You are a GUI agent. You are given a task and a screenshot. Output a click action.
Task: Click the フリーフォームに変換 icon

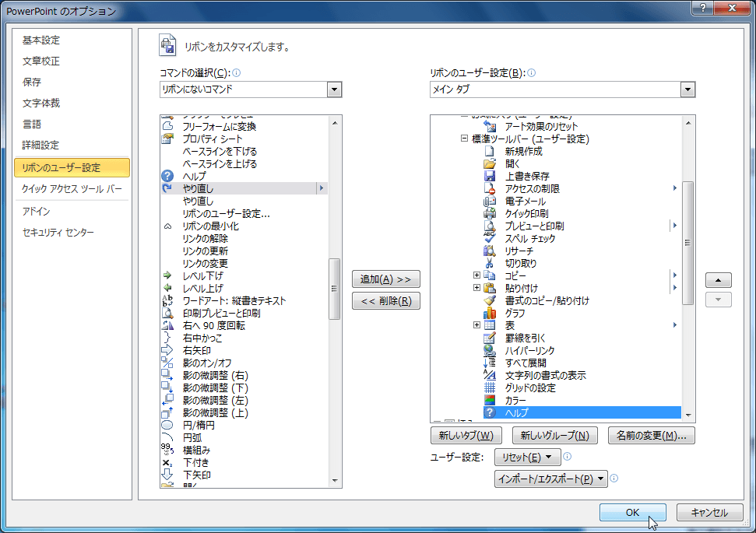point(167,126)
